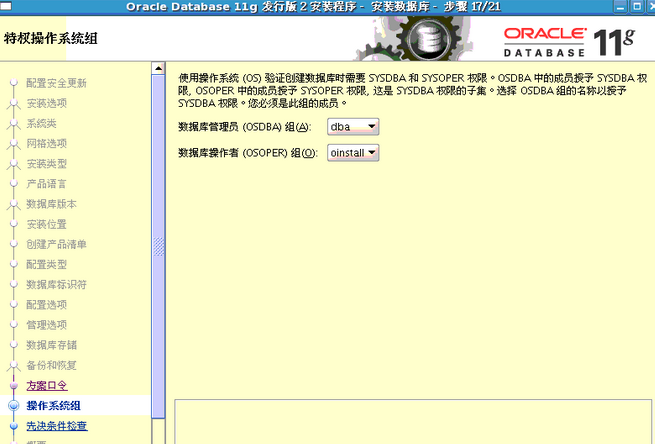
Task: Click the 数据库存储 step
Action: point(51,345)
